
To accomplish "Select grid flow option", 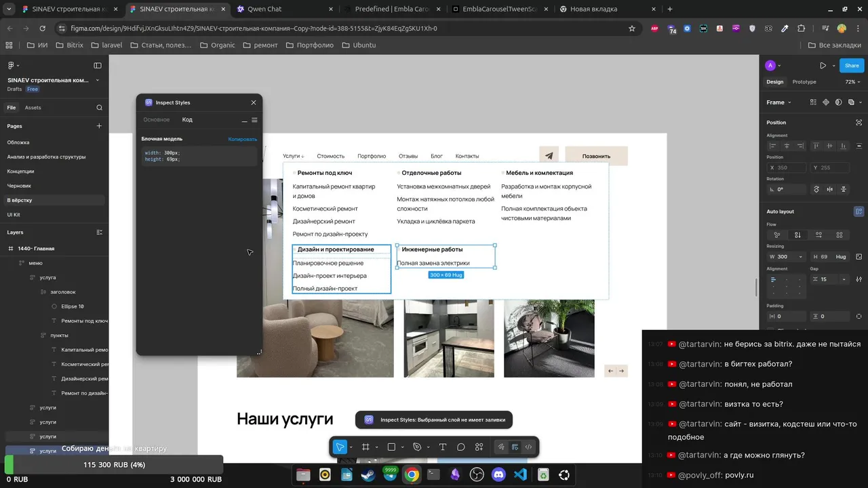I will point(840,235).
